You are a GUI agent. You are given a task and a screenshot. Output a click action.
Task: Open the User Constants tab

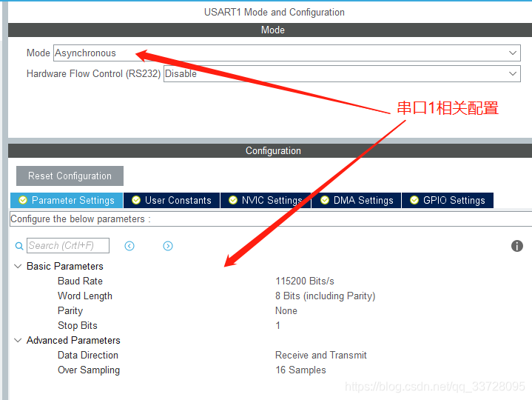point(172,200)
